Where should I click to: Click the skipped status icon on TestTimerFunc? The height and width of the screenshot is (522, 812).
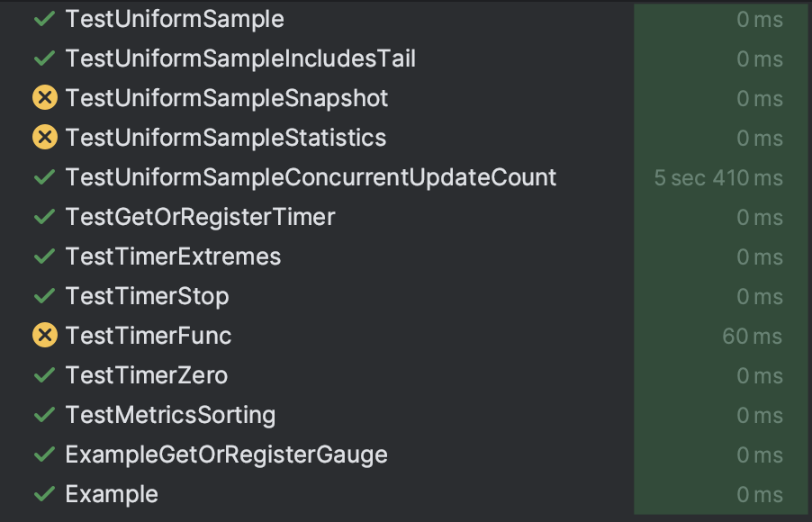[44, 335]
